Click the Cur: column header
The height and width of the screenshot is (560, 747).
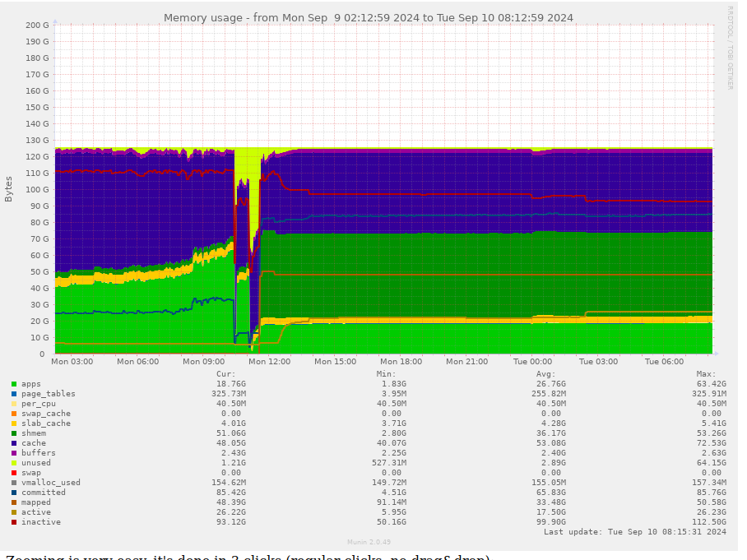coord(225,374)
